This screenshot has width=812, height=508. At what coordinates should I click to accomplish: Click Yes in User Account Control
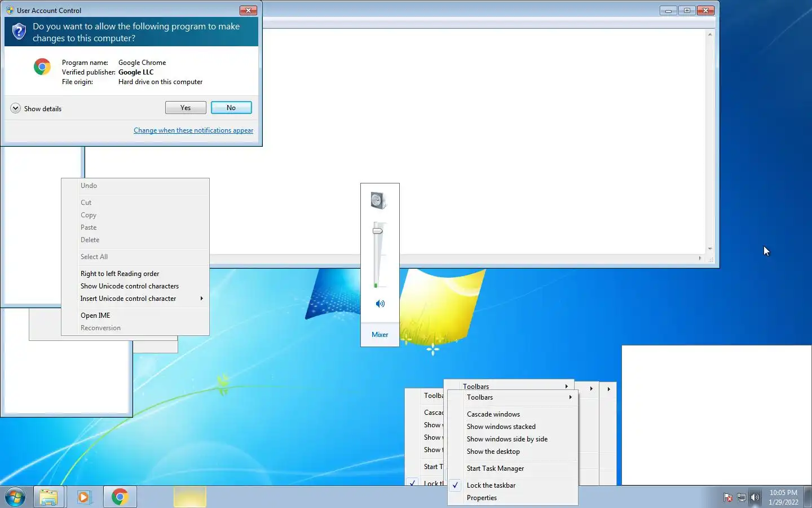(x=186, y=108)
